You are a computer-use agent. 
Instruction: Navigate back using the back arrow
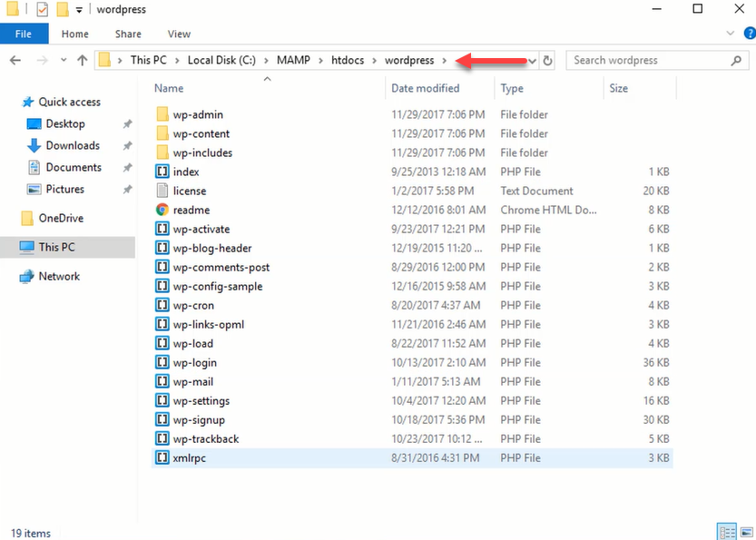[x=16, y=61]
